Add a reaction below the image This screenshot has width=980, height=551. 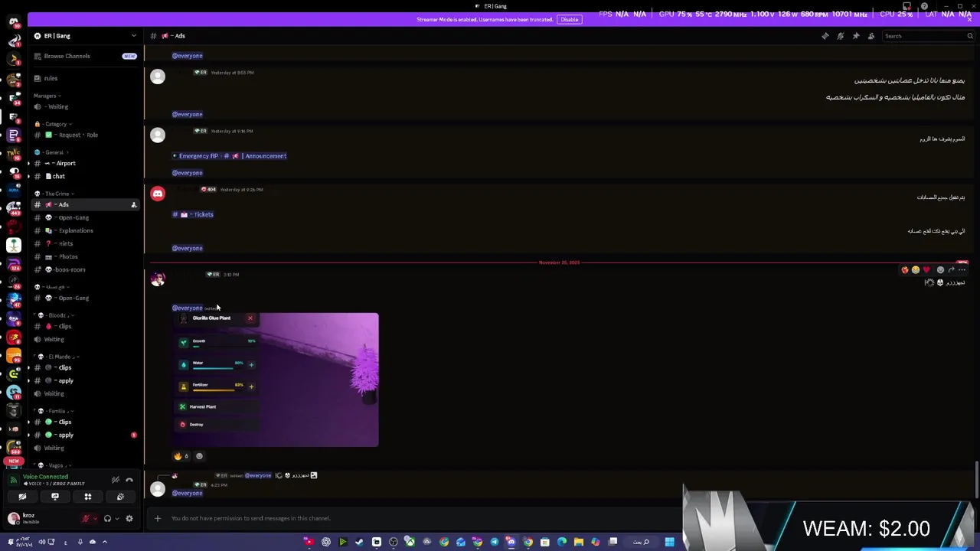click(199, 456)
